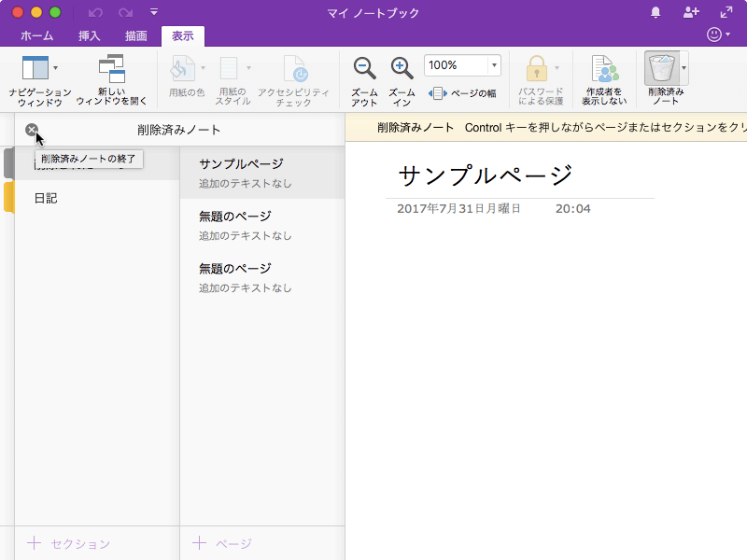Expand the Deleted Notes dropdown arrow

pyautogui.click(x=684, y=68)
